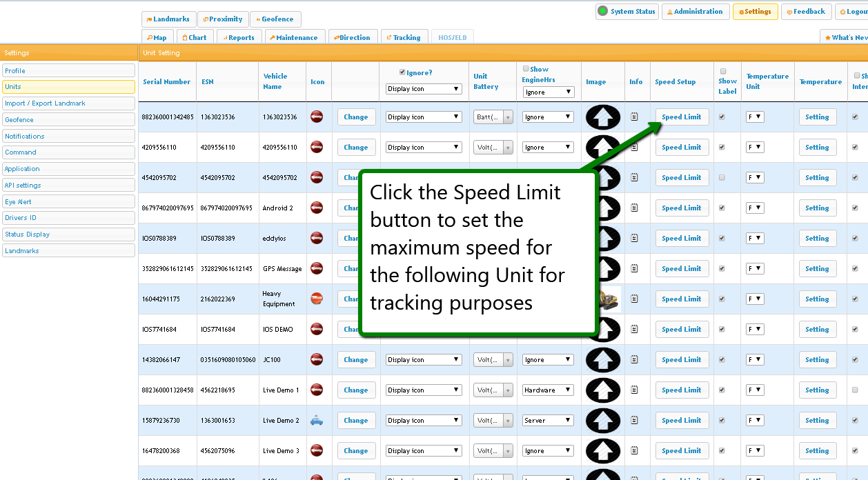868x480 pixels.
Task: Click Change button for Live Demo 2
Action: click(356, 421)
